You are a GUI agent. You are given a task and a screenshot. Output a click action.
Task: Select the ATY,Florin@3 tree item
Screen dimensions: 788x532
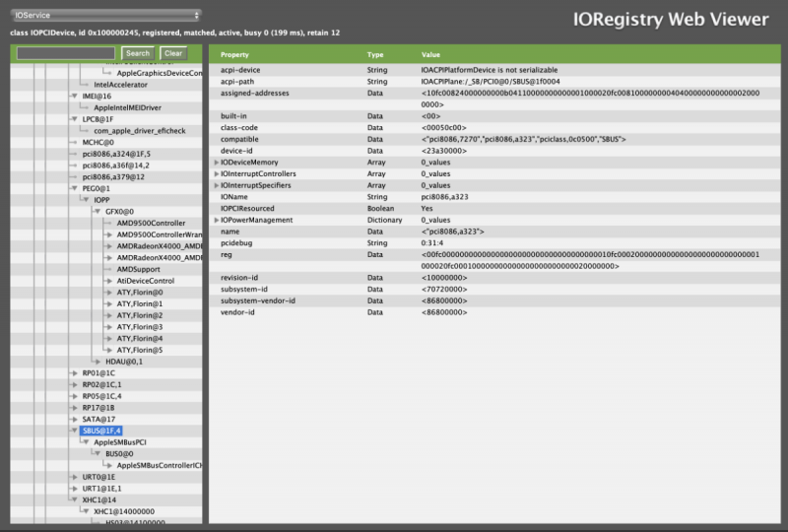(140, 327)
